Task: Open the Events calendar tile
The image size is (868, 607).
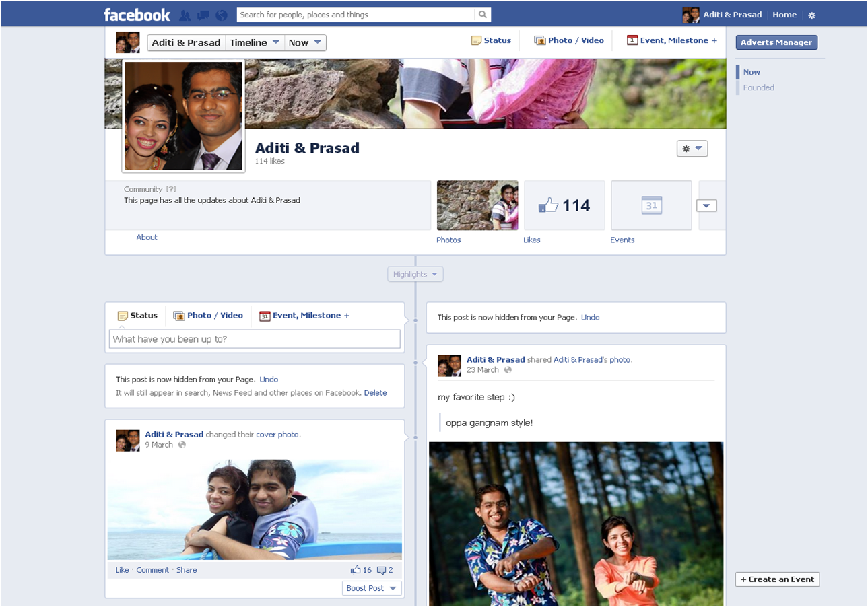Action: pyautogui.click(x=651, y=205)
